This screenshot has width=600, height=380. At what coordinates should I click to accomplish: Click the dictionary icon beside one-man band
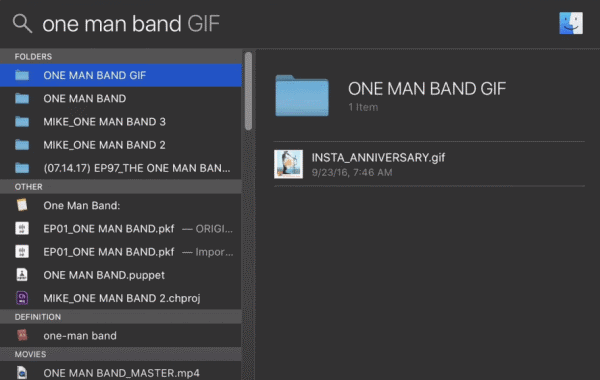pos(22,335)
